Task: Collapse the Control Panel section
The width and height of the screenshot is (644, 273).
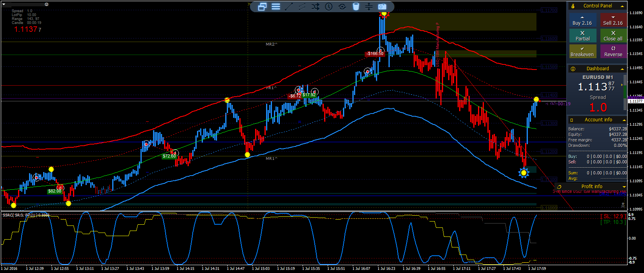Action: (x=622, y=6)
